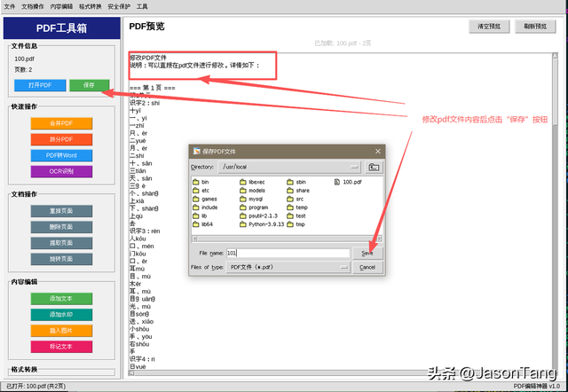
Task: Select the src folder icon
Action: click(290, 199)
